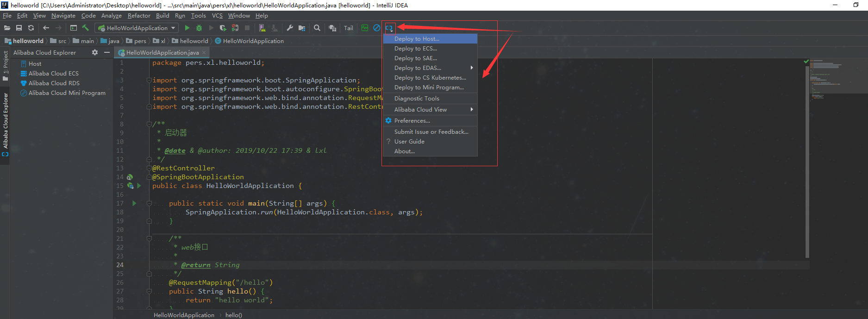This screenshot has width=868, height=319.
Task: Click hello() in bottom editor breadcrumb
Action: 234,315
